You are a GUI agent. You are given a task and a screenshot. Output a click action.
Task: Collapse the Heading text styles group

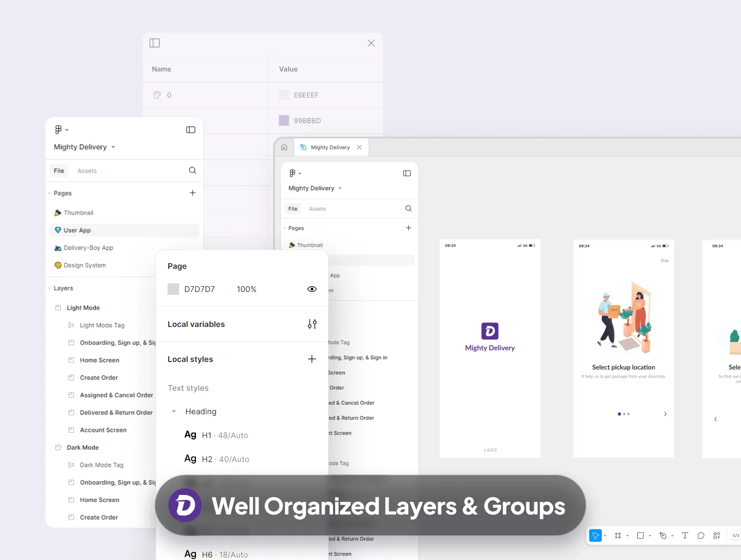[x=174, y=411]
